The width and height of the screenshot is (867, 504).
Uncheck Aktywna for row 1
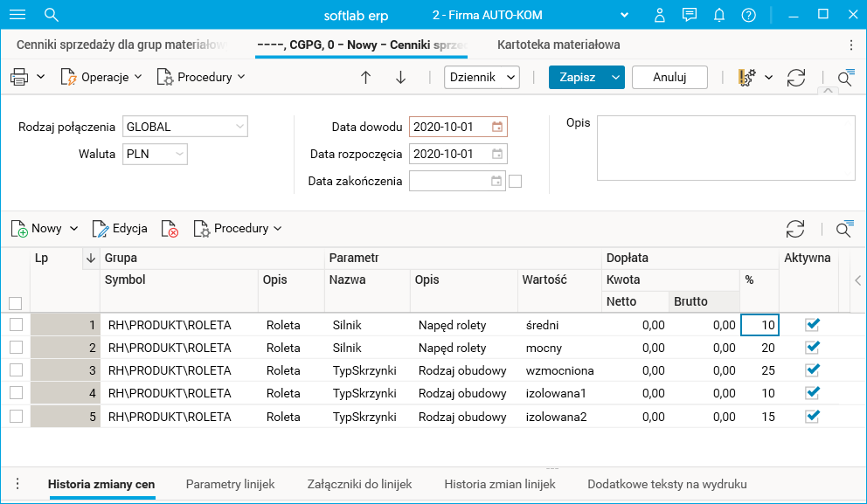point(813,325)
